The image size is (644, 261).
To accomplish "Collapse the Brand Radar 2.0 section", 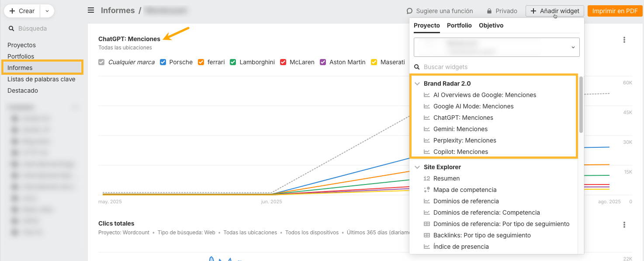I will point(417,83).
